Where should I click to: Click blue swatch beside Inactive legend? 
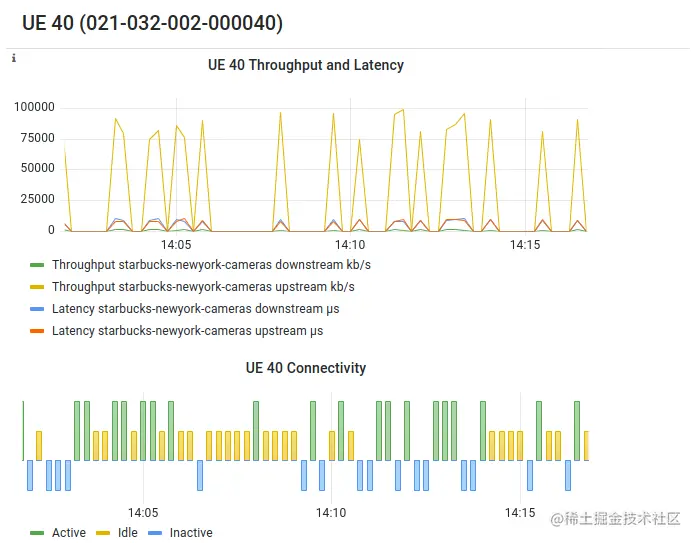155,533
